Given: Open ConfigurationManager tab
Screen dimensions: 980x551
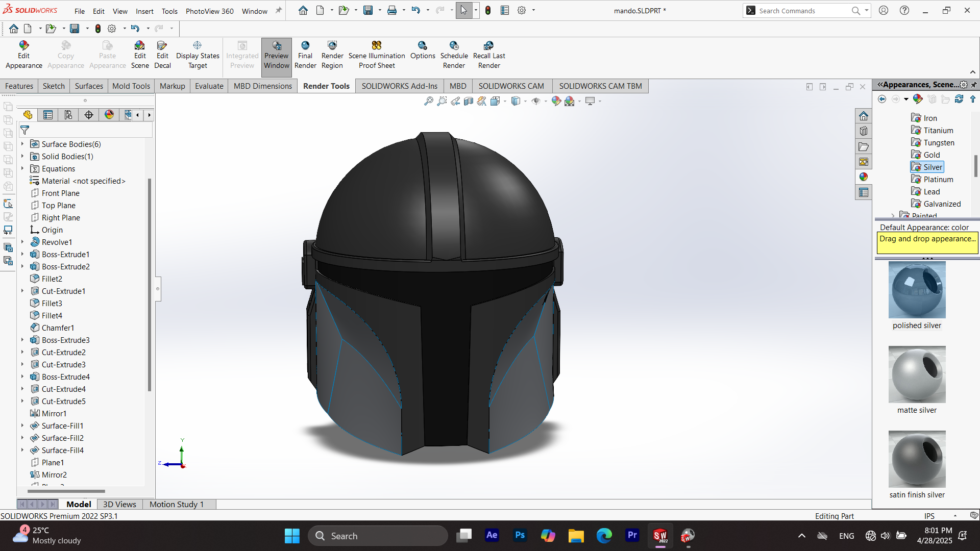Looking at the screenshot, I should [68, 115].
